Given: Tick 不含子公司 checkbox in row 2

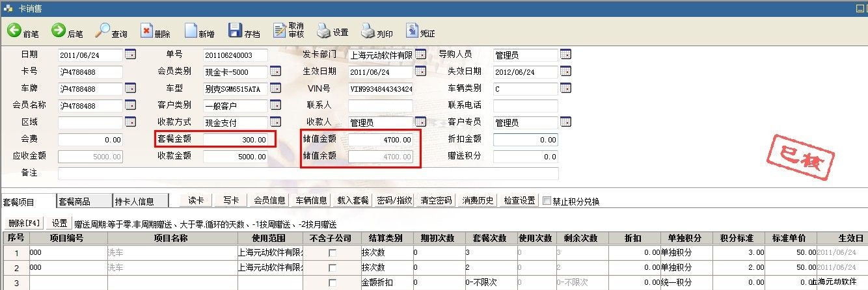Looking at the screenshot, I should (x=332, y=268).
